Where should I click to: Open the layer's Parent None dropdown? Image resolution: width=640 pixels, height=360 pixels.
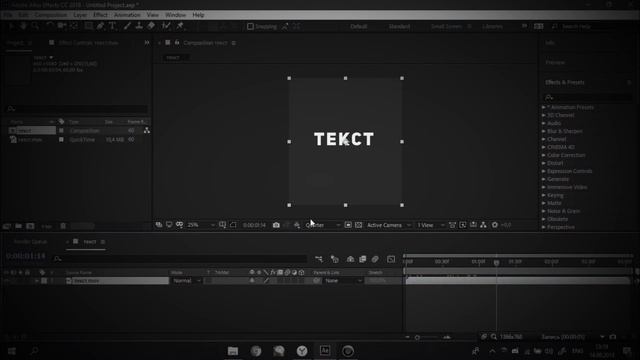343,281
